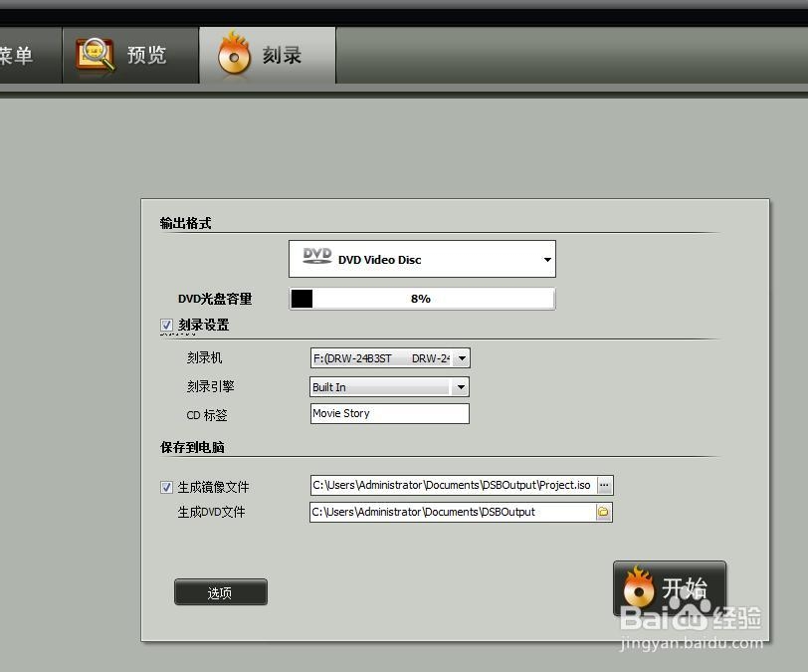Screen dimensions: 808x672
Task: Open the DVD Video Disc format dropdown
Action: point(546,258)
